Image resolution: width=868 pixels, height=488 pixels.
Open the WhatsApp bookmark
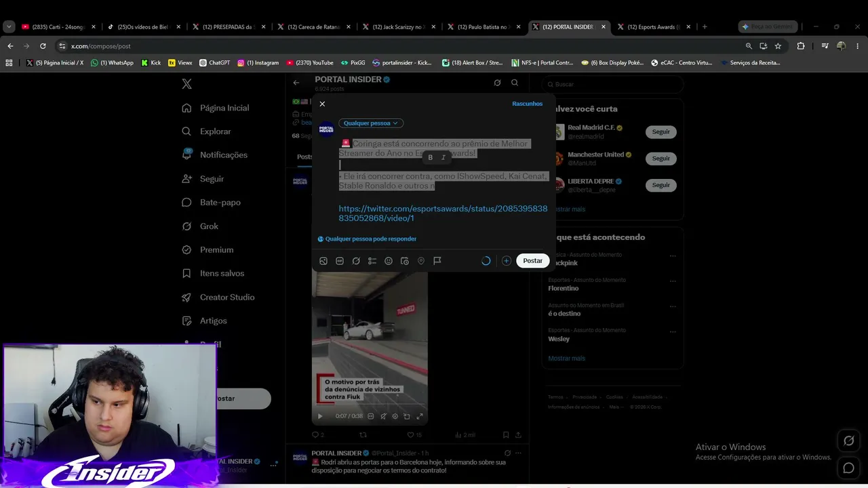(112, 63)
